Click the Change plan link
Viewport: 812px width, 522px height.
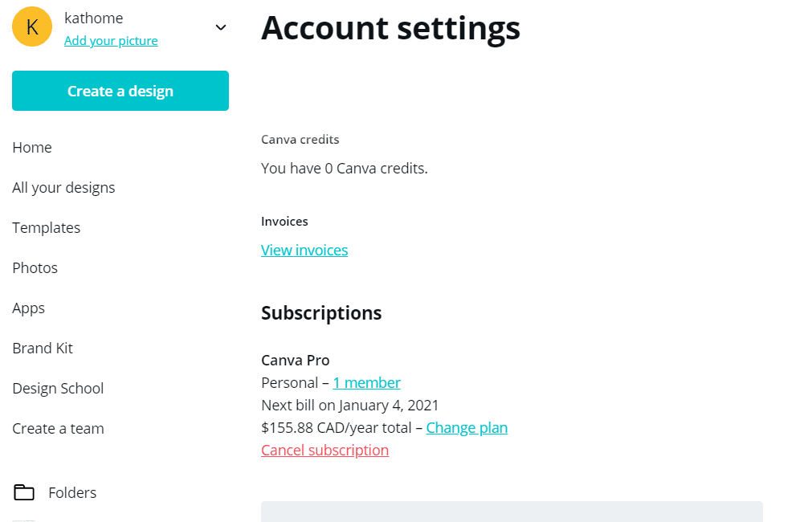pyautogui.click(x=467, y=428)
